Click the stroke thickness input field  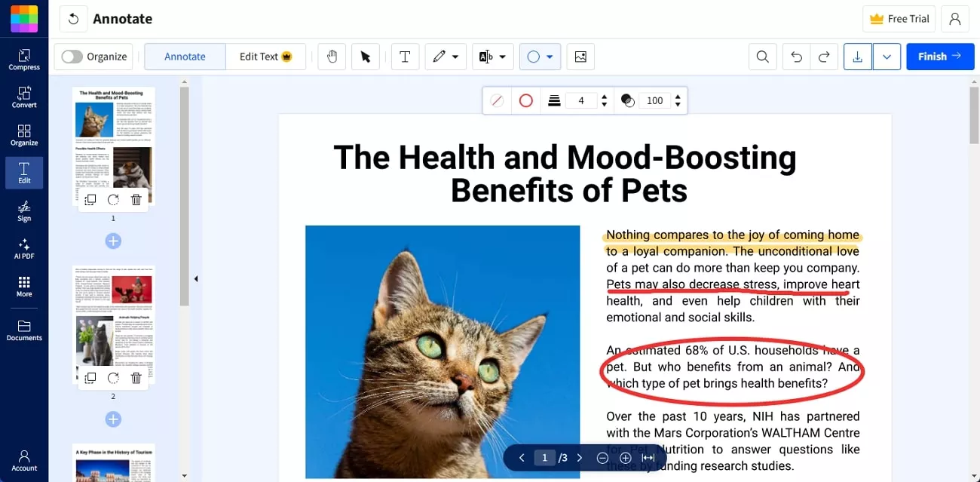[x=581, y=100]
